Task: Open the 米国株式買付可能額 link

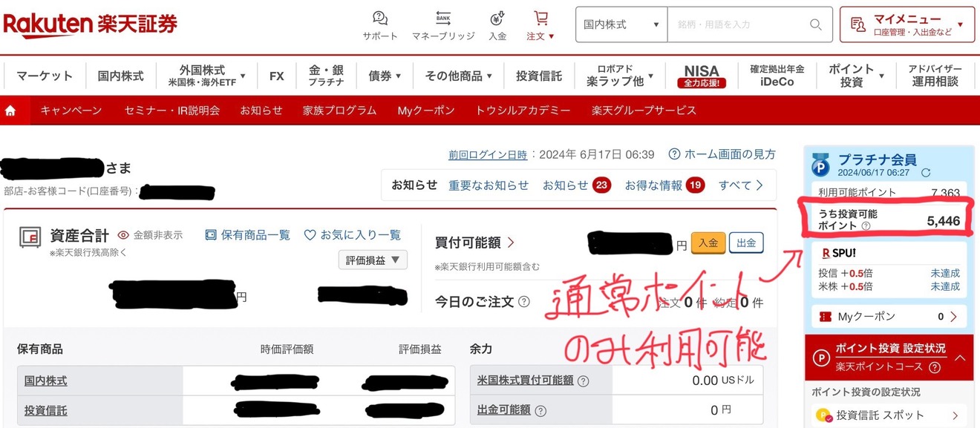Action: [526, 381]
